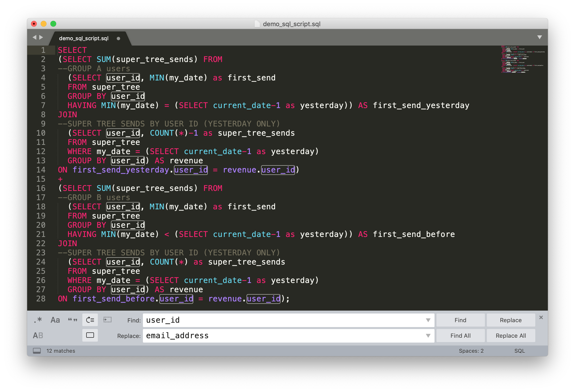Click the forward navigation arrow icon
This screenshot has height=392, width=575.
(x=41, y=39)
